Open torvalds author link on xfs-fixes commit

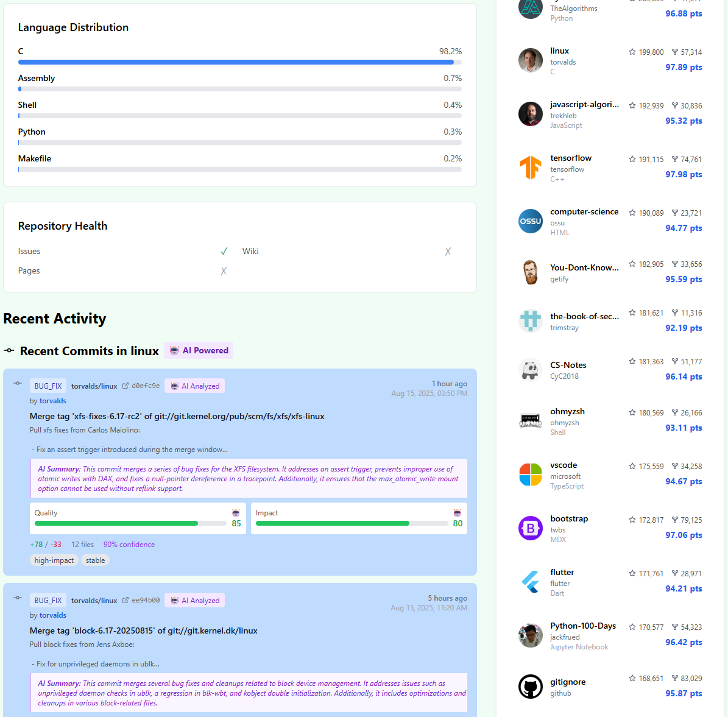pos(52,401)
